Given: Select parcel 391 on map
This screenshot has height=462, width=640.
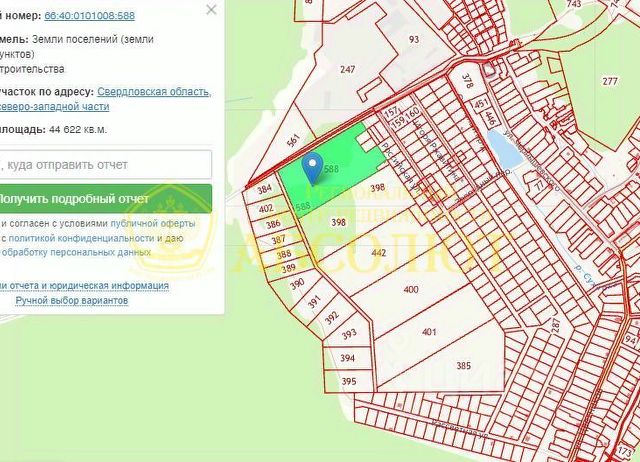Looking at the screenshot, I should (x=313, y=302).
